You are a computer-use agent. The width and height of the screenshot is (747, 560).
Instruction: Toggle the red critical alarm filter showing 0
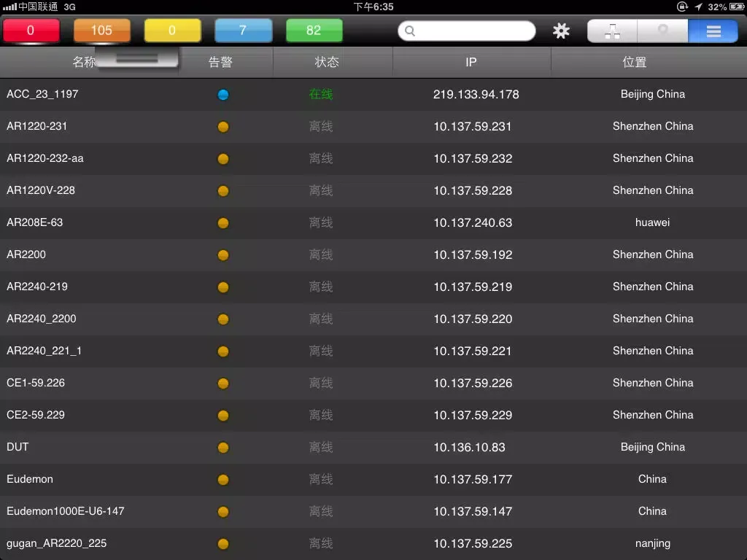[31, 31]
